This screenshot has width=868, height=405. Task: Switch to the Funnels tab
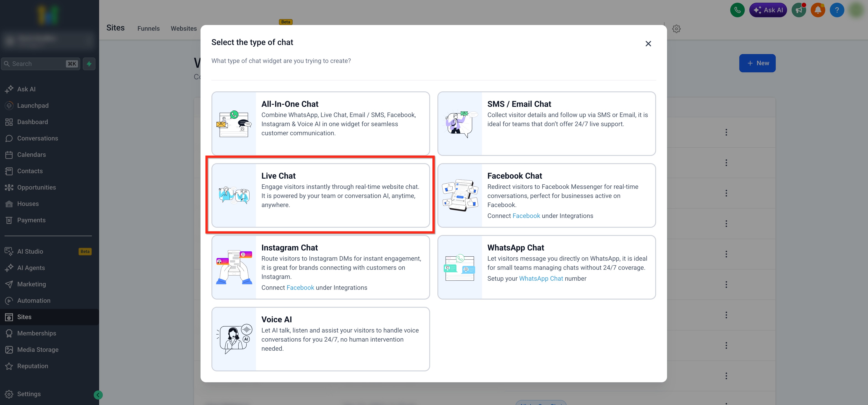tap(148, 29)
